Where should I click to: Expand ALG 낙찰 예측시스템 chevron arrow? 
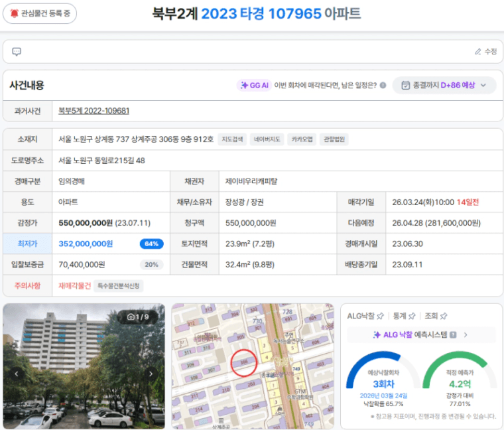(466, 335)
